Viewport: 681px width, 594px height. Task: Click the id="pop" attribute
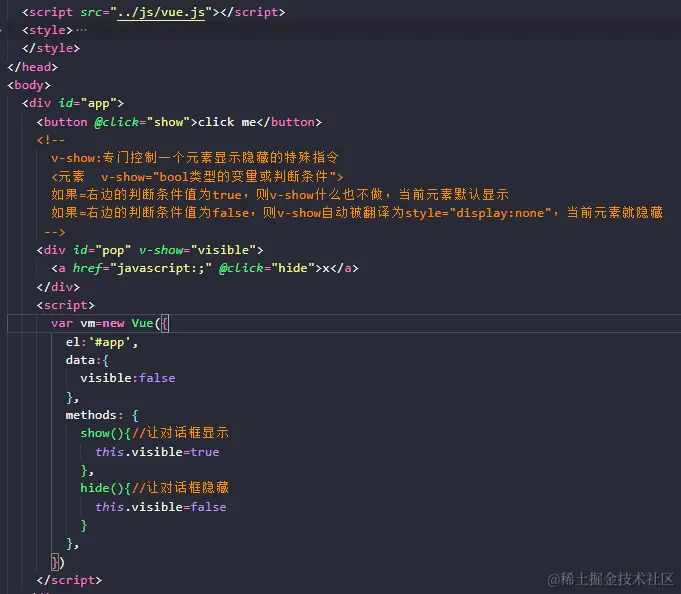[x=102, y=250]
